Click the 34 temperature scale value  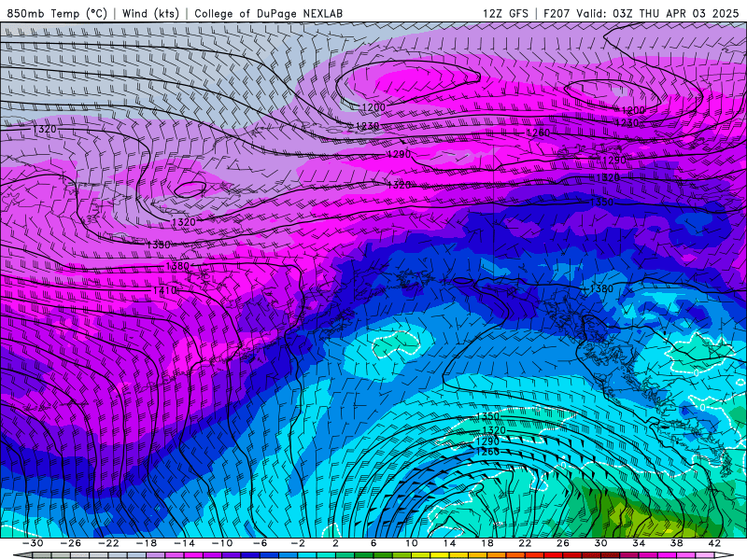tap(639, 543)
